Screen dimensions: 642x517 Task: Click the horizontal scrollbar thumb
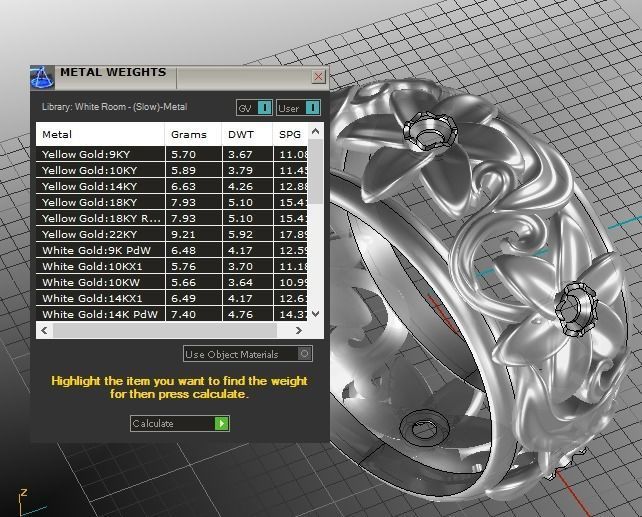pyautogui.click(x=165, y=330)
